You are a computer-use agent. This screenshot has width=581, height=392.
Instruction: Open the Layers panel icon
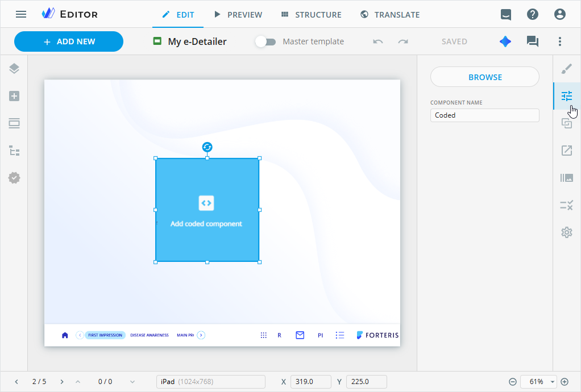pyautogui.click(x=14, y=69)
